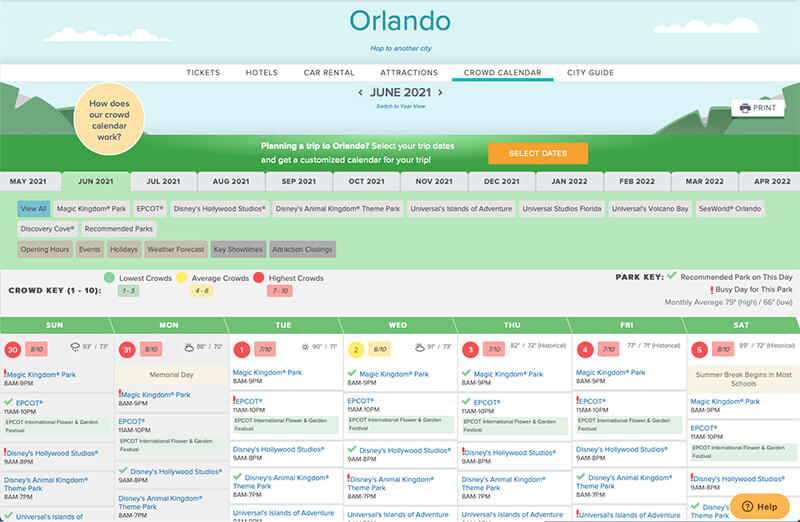
Task: Toggle Universal's Volcano Bay filter
Action: pos(650,209)
